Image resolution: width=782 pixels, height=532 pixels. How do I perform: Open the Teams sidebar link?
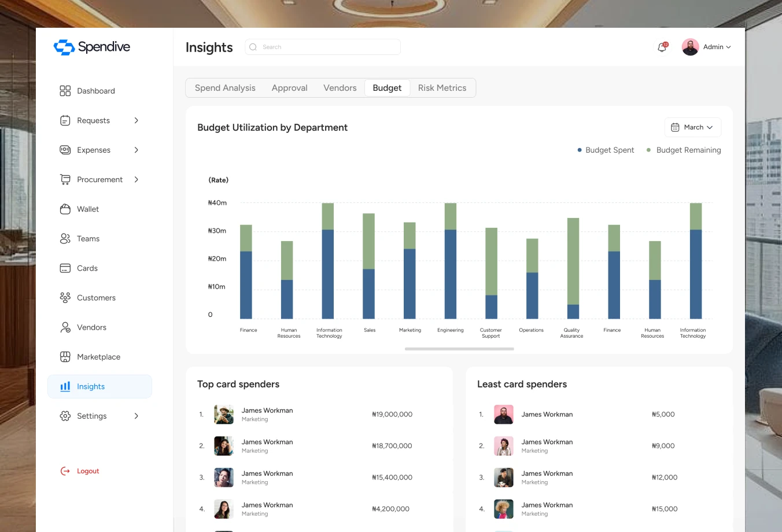click(88, 238)
